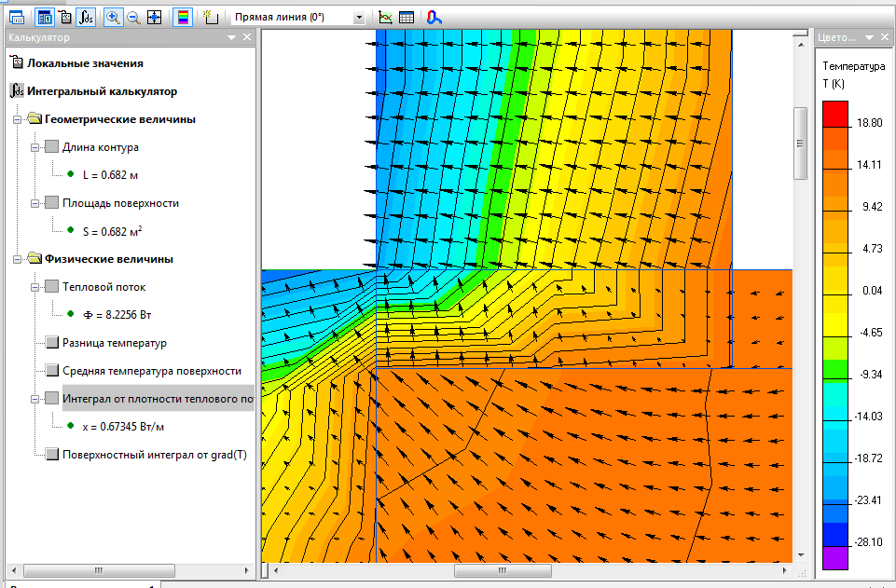896x588 pixels.
Task: Check the 'Разница температур' box
Action: [52, 343]
